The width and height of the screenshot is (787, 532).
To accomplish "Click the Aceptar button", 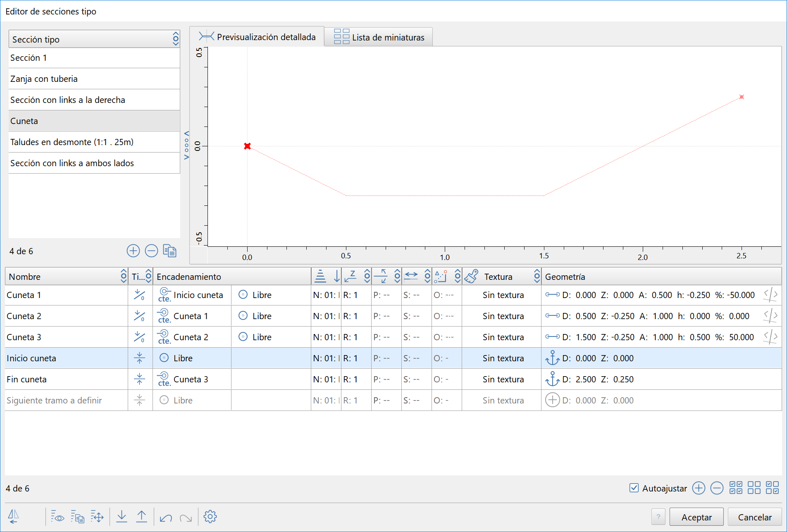I will [696, 517].
